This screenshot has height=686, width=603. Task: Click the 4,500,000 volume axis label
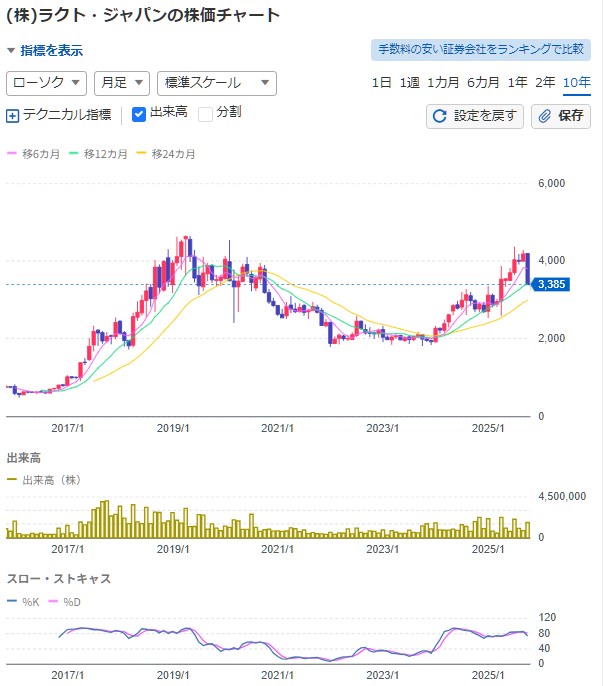pyautogui.click(x=562, y=496)
